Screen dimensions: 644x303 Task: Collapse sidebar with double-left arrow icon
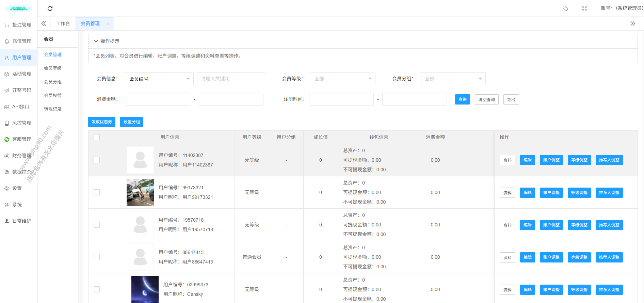pos(44,23)
